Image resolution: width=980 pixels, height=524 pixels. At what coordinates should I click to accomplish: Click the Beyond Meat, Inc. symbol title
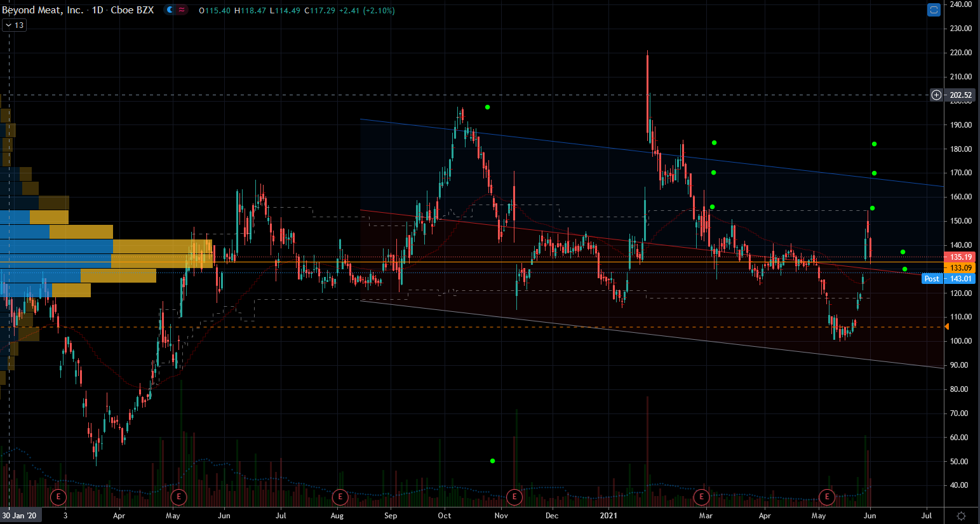pos(43,10)
